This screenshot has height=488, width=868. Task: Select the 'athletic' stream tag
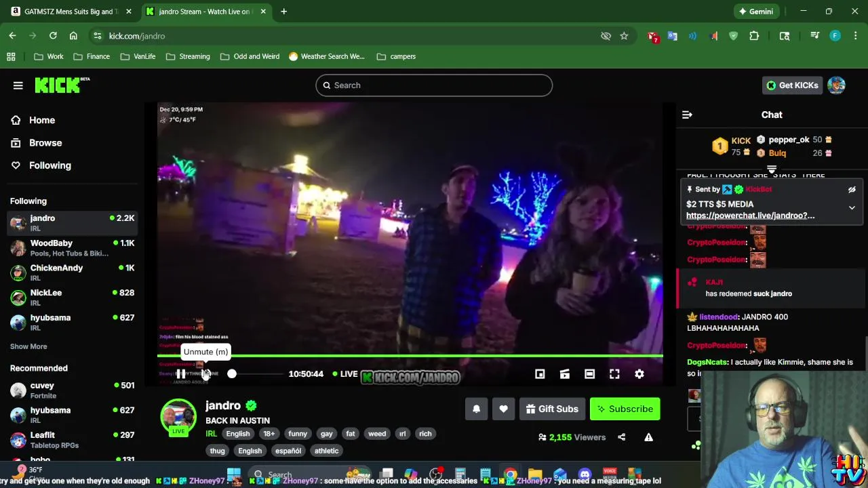(x=326, y=451)
